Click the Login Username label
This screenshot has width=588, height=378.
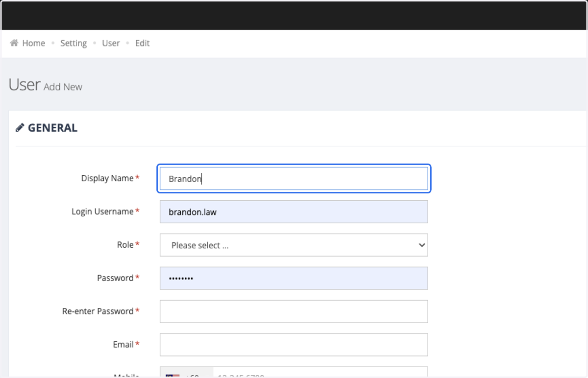(x=102, y=212)
